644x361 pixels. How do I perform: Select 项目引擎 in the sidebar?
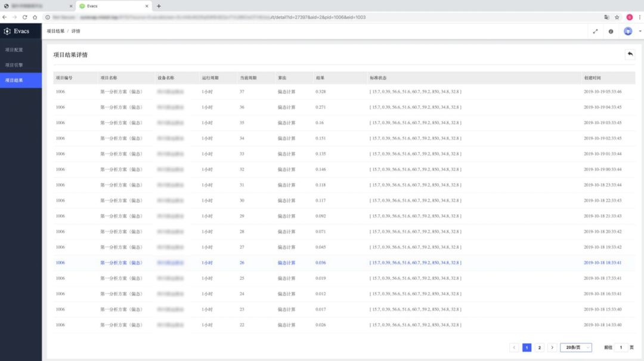14,65
